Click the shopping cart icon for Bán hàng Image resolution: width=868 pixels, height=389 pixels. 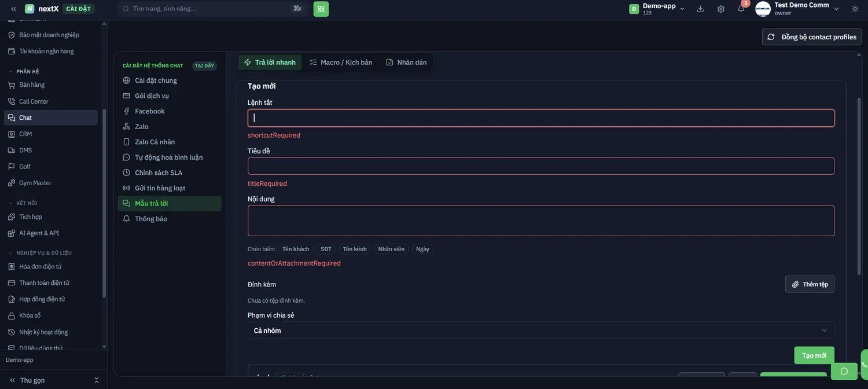[12, 85]
